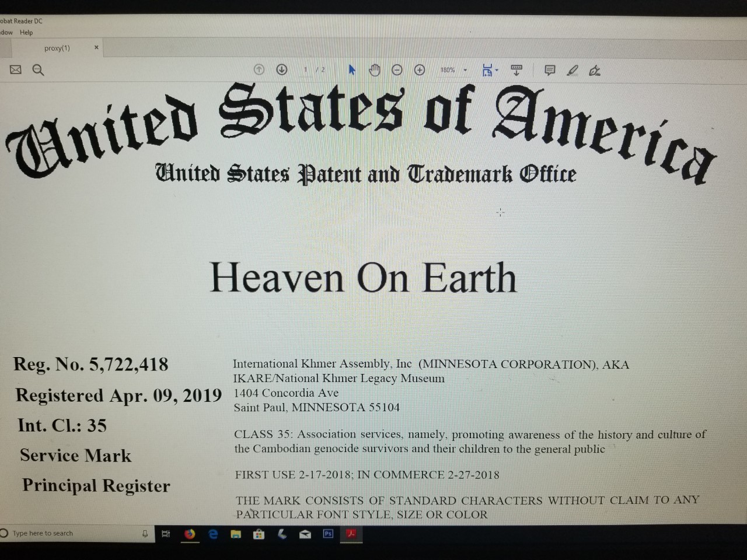
Task: Open Microsoft Edge from the taskbar
Action: point(213,533)
